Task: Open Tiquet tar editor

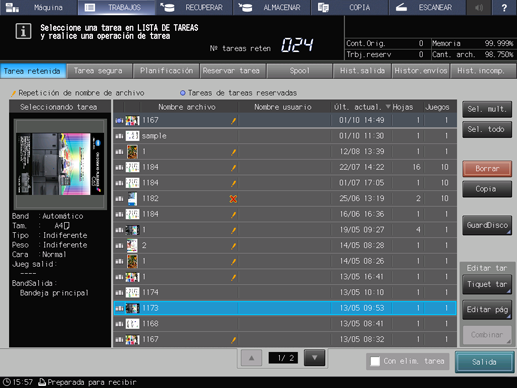Action: pyautogui.click(x=487, y=284)
